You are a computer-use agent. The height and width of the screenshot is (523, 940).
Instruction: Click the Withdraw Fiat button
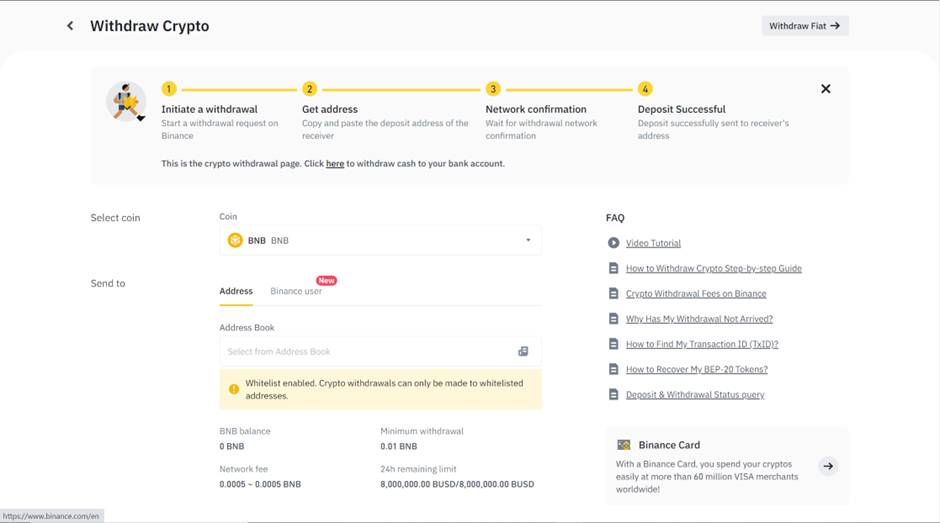804,26
